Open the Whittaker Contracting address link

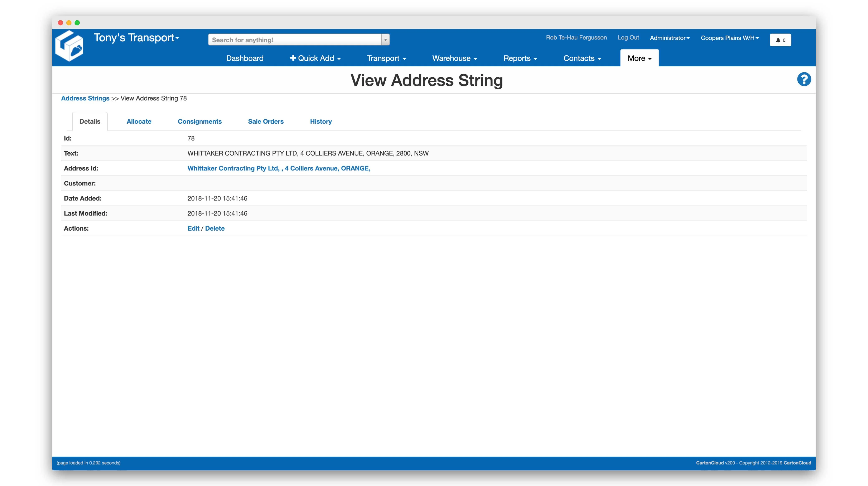point(278,168)
